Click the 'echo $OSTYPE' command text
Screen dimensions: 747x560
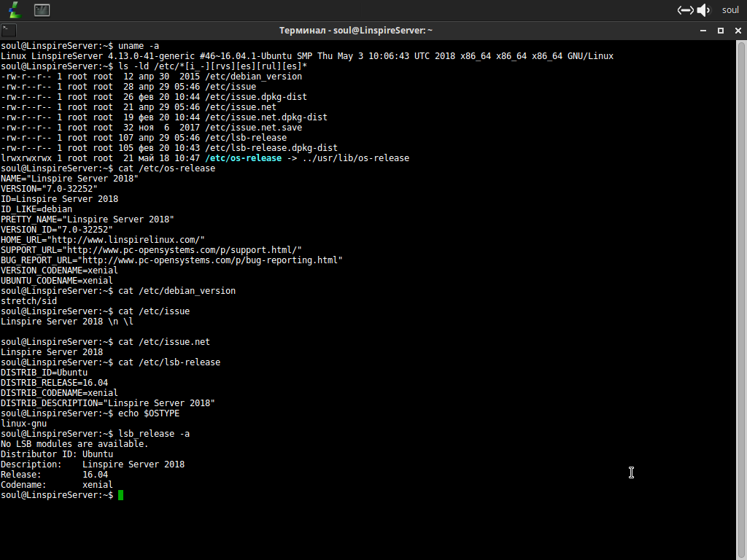pos(149,413)
